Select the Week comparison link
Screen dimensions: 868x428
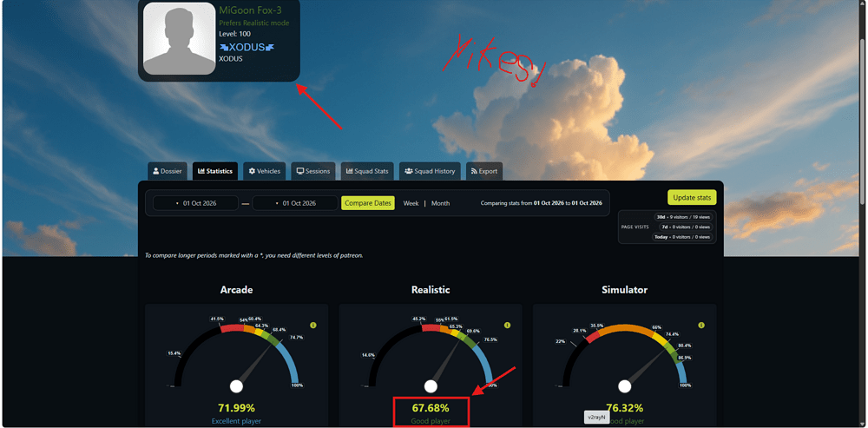point(411,203)
